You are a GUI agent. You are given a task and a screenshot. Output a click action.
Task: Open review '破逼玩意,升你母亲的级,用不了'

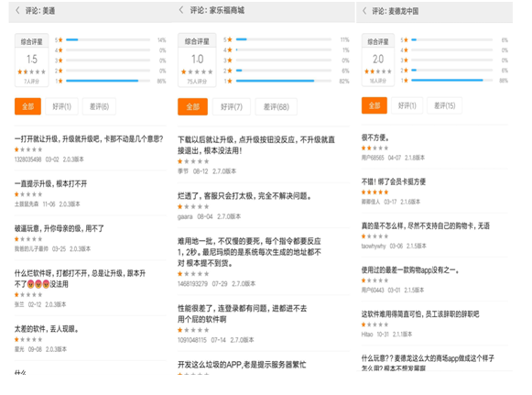pos(59,228)
